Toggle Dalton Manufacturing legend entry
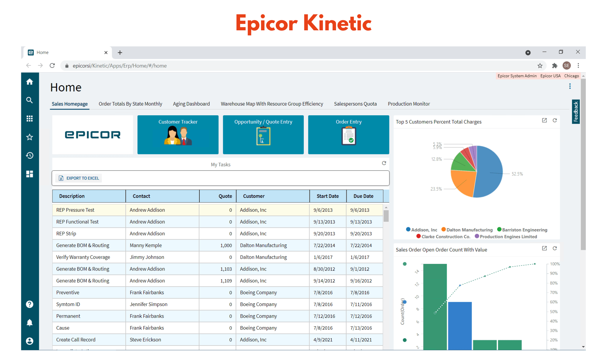This screenshot has height=364, width=607. coord(467,230)
